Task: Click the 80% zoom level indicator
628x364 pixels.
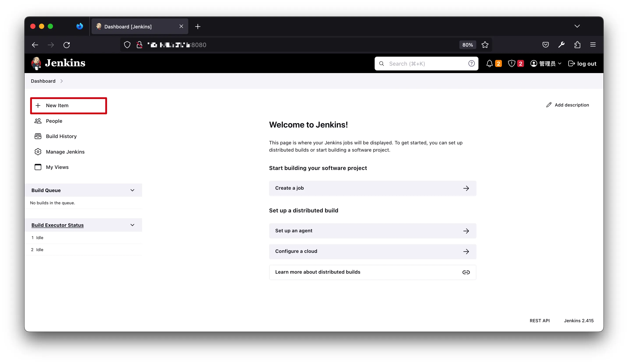Action: [467, 45]
